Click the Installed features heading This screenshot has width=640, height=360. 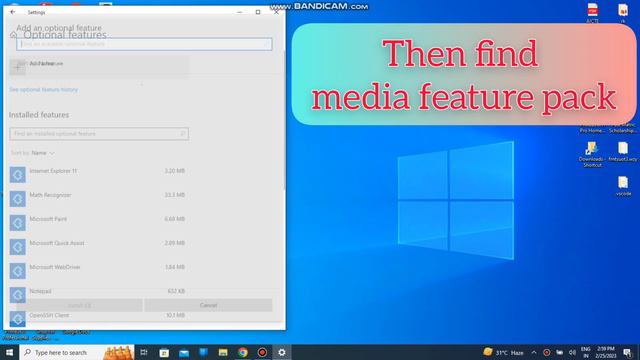pyautogui.click(x=39, y=115)
